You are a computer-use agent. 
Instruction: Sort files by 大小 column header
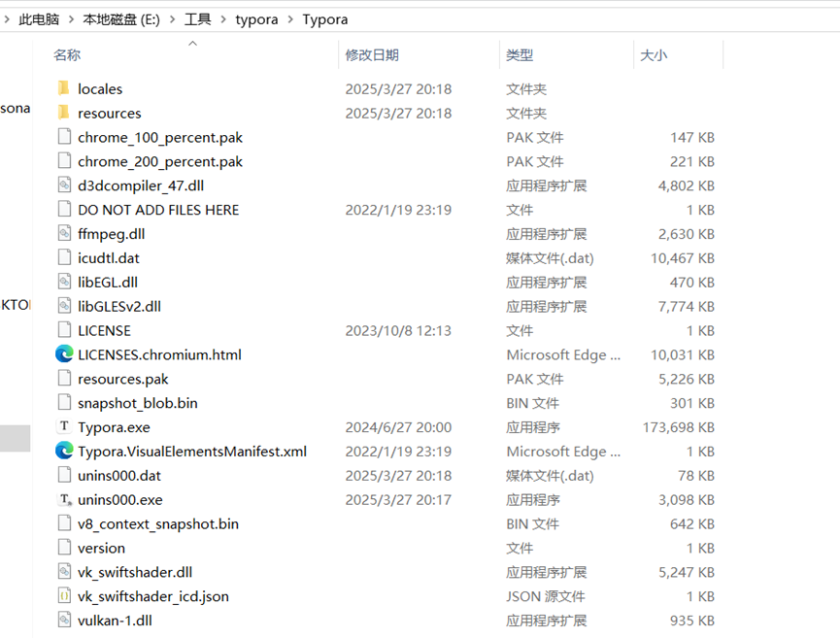(654, 54)
